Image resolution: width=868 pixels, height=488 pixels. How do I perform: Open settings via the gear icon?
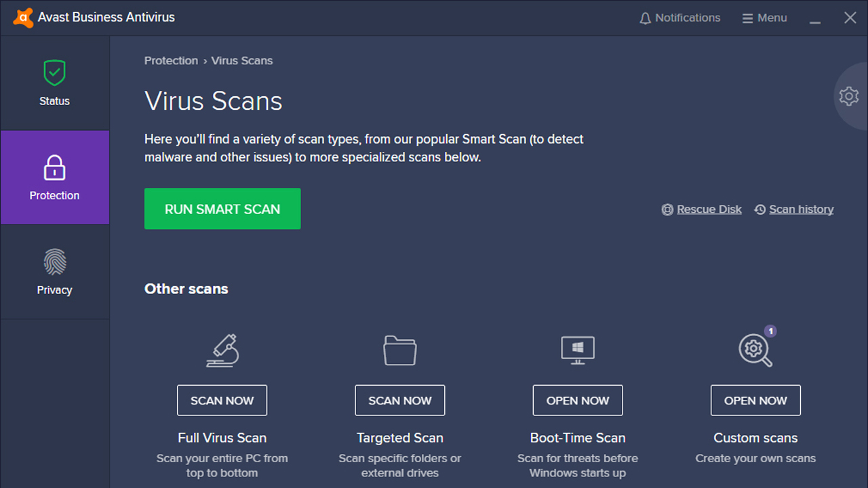849,96
